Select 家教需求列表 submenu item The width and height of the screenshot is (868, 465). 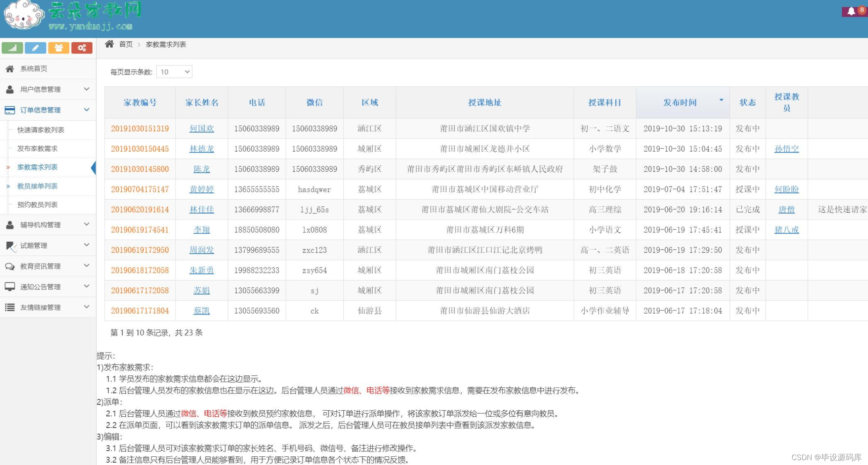pos(37,167)
